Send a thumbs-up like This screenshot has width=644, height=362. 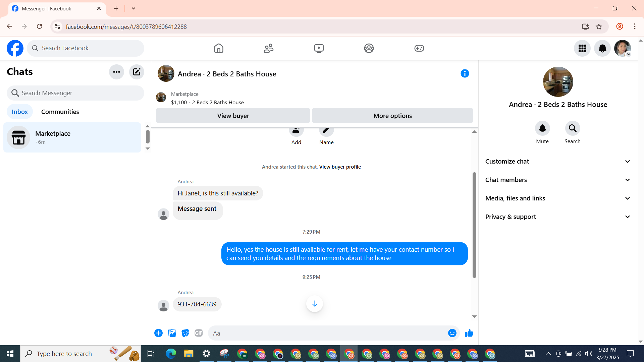pyautogui.click(x=469, y=333)
